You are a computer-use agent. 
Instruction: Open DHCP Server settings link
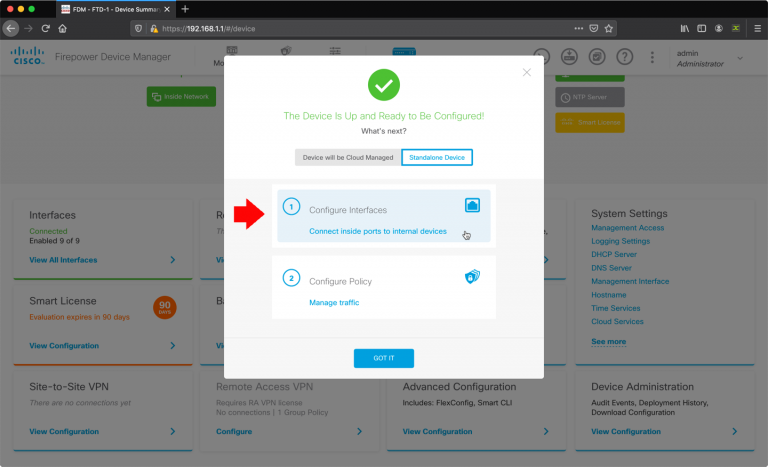coord(614,254)
